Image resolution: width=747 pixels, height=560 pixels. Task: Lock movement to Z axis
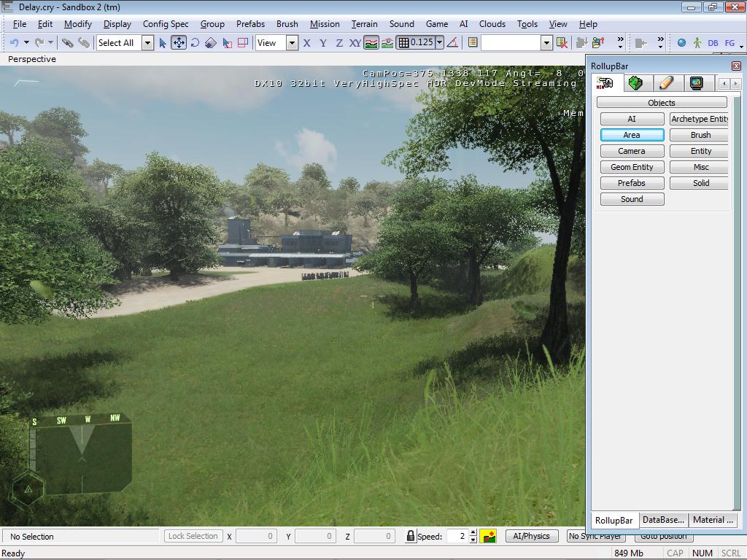point(339,43)
